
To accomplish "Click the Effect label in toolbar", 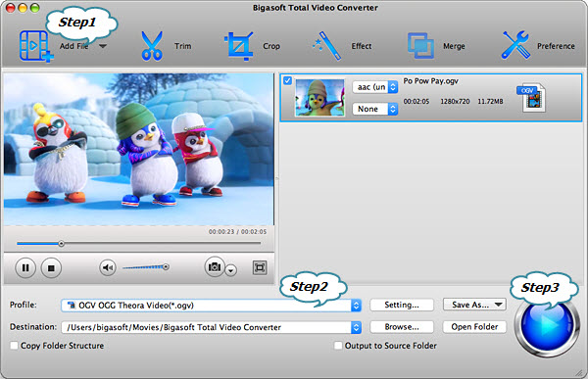I will (x=361, y=46).
